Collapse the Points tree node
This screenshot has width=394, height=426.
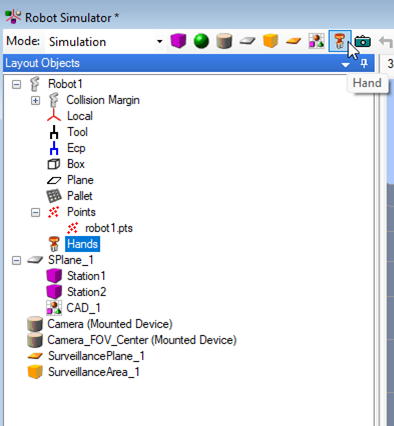[x=35, y=212]
